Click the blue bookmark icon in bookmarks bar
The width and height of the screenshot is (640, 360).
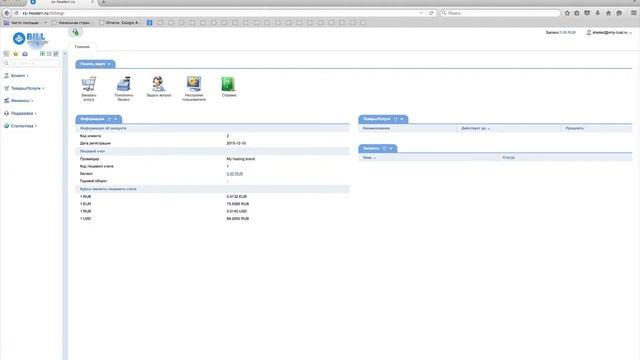click(x=149, y=23)
